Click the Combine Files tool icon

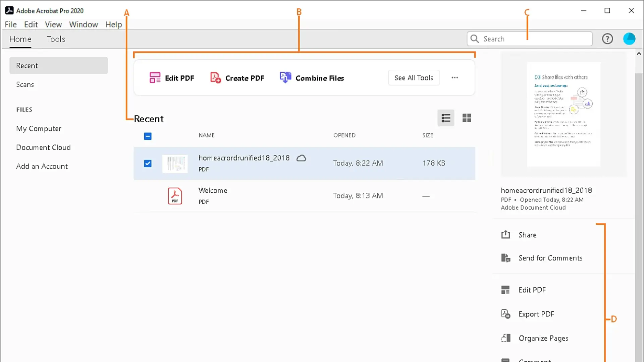[x=285, y=78]
